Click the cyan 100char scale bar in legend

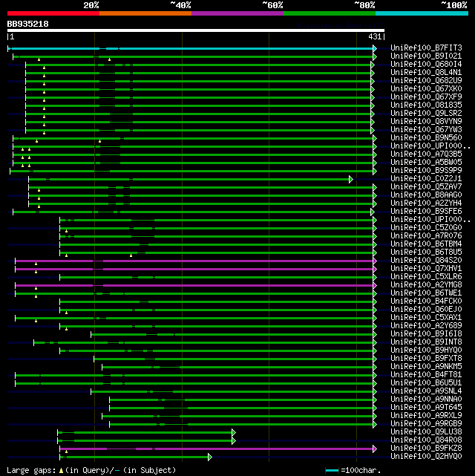coord(332,471)
